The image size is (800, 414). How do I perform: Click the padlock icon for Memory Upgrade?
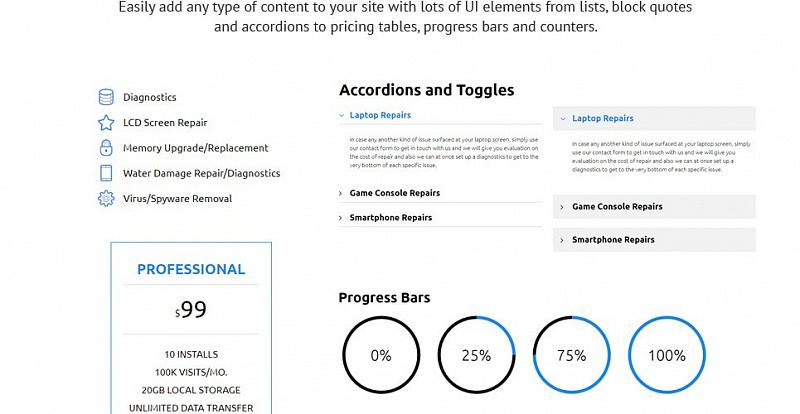coord(106,148)
